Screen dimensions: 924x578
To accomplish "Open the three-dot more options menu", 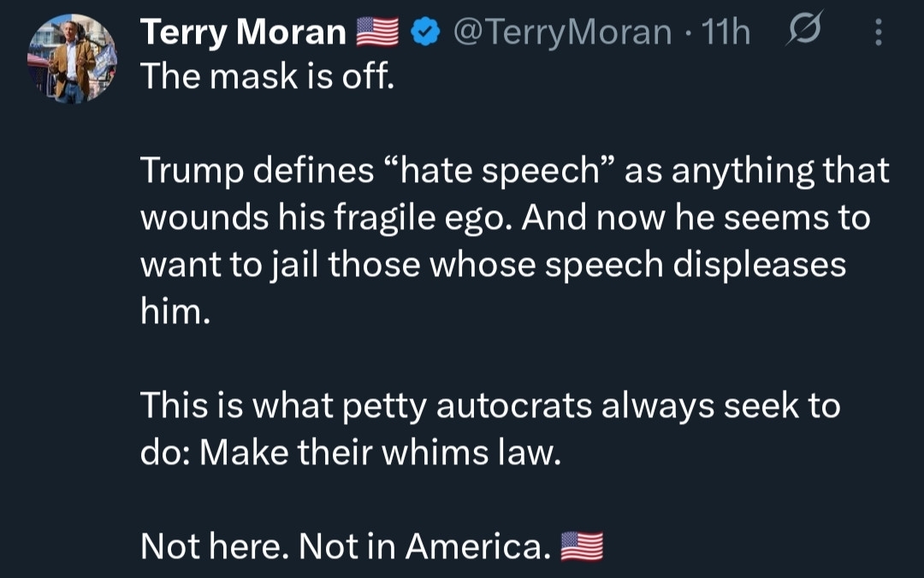I will click(x=879, y=33).
